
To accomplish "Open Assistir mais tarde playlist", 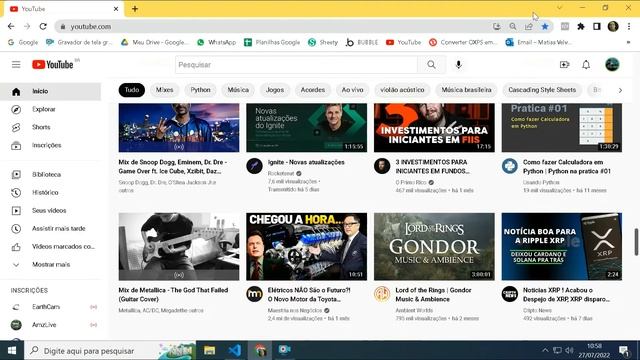I will [51, 229].
